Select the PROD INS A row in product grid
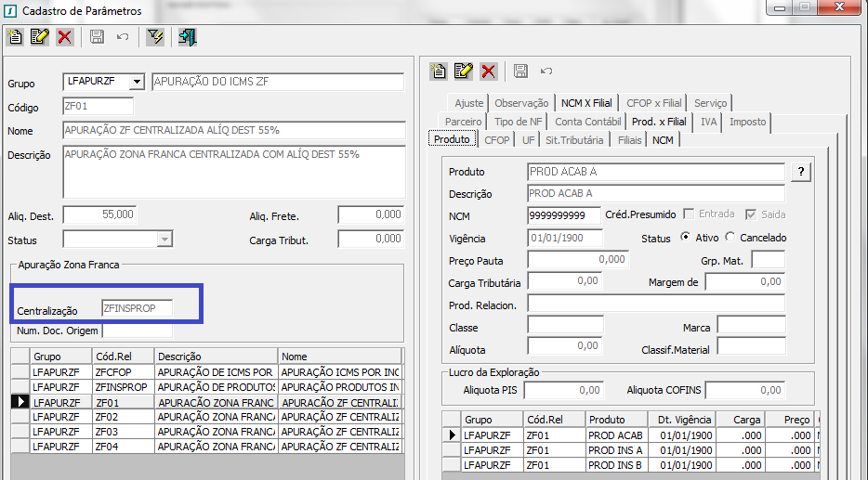 [614, 449]
